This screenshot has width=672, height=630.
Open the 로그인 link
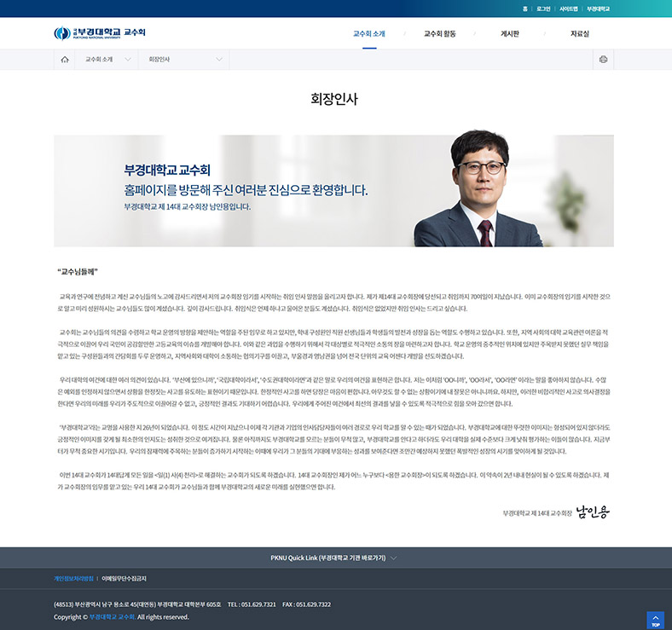(543, 9)
